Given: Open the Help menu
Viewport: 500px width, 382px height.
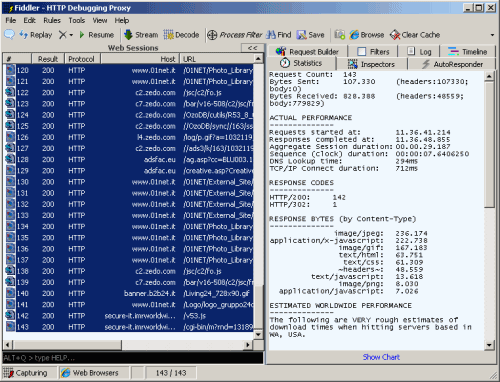Looking at the screenshot, I should 122,20.
